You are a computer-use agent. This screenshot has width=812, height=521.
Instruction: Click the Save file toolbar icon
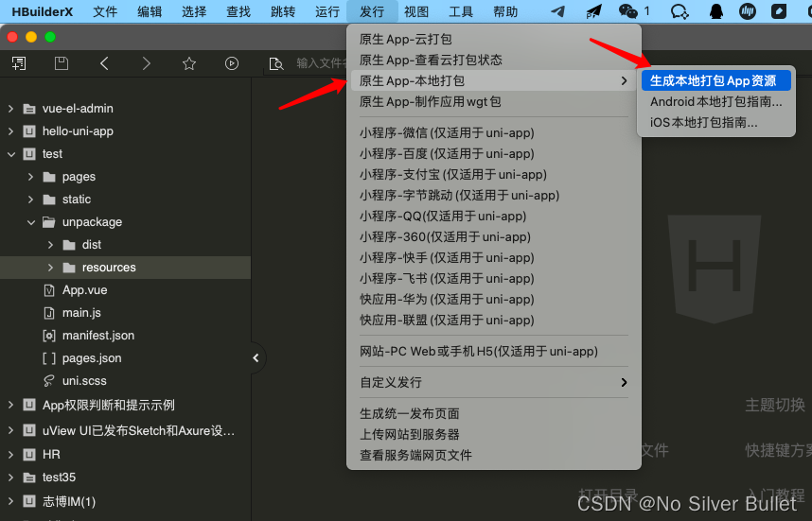point(62,63)
